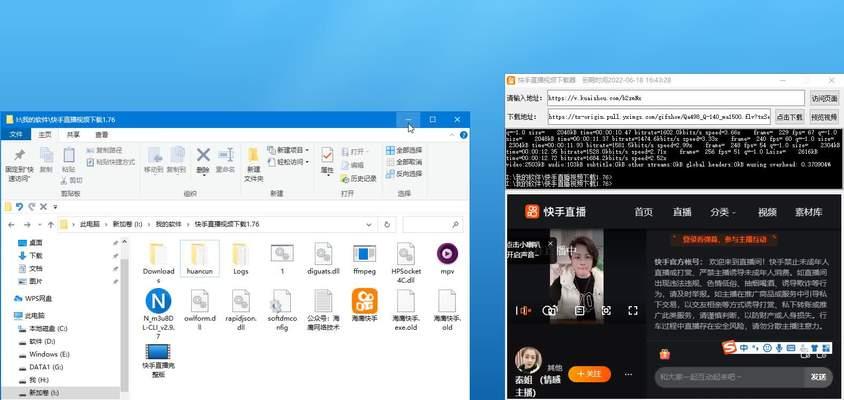Switch to the View (查看) ribbon tab

pos(101,135)
